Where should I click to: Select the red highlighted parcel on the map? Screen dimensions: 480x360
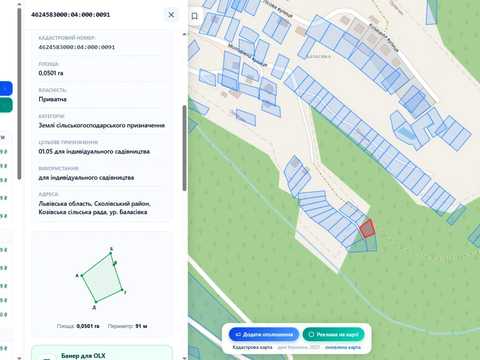pos(367,229)
